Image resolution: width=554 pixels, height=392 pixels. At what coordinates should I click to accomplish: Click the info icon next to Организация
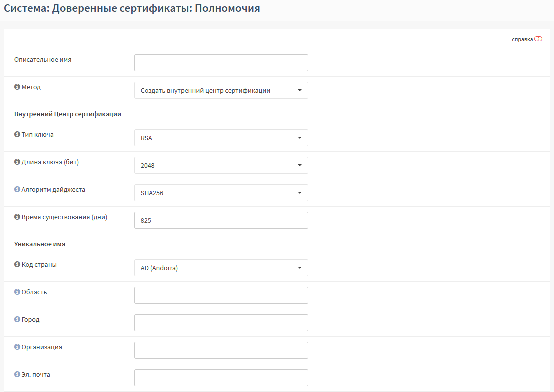coord(17,347)
